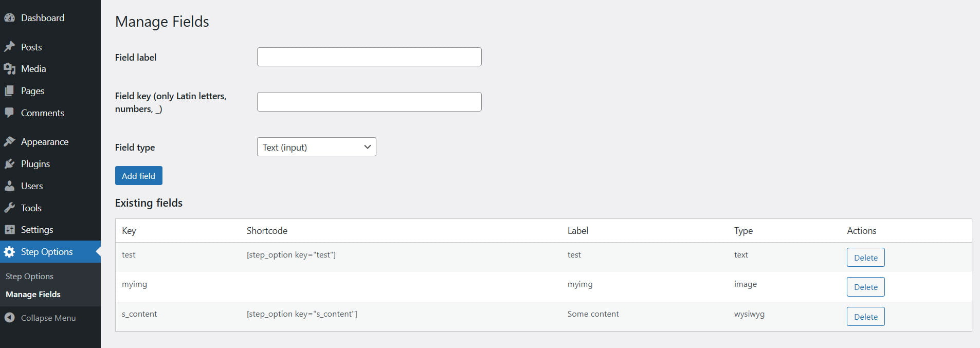Click the Comments speech bubble icon
This screenshot has width=980, height=348.
[x=9, y=113]
